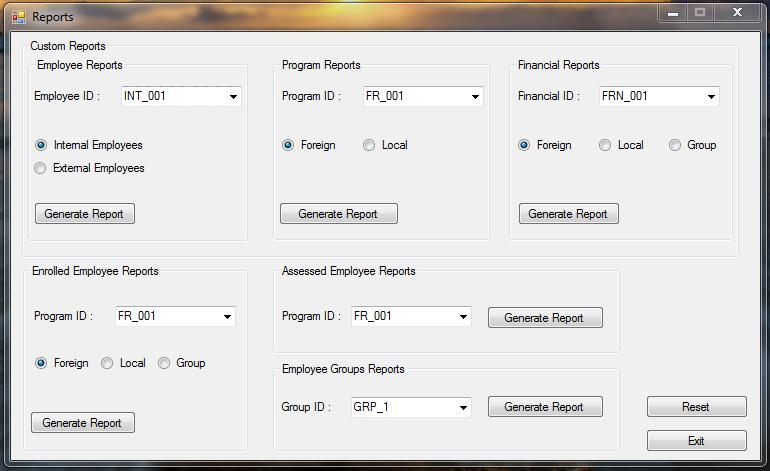
Task: Click the Reset button
Action: [697, 407]
